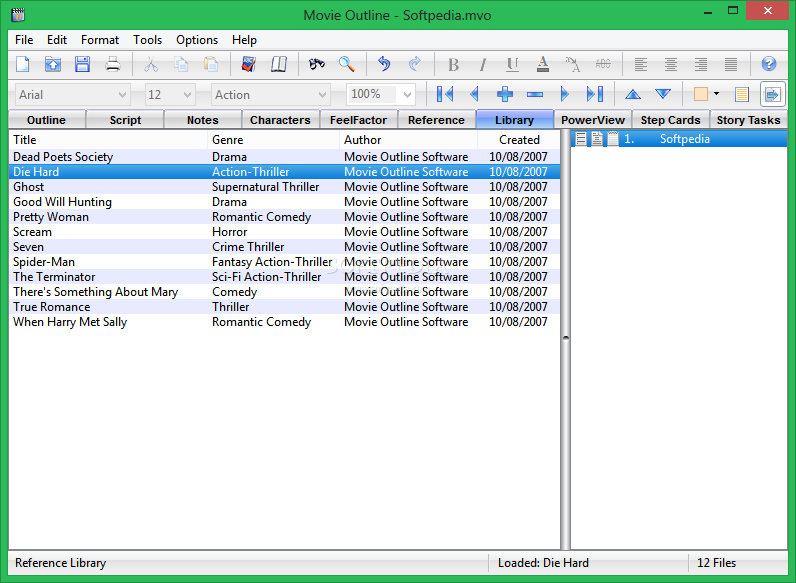Image resolution: width=796 pixels, height=583 pixels.
Task: Click the New document icon
Action: coord(23,64)
